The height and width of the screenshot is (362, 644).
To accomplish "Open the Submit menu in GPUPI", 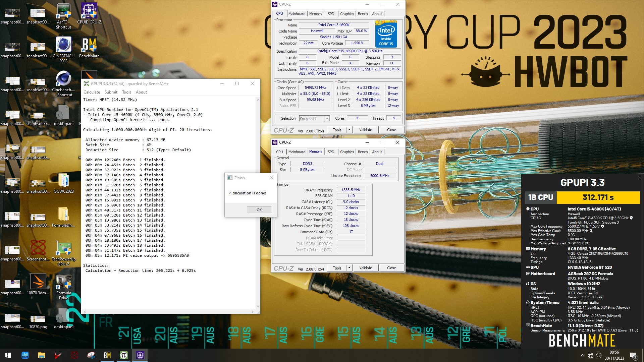I will 111,92.
